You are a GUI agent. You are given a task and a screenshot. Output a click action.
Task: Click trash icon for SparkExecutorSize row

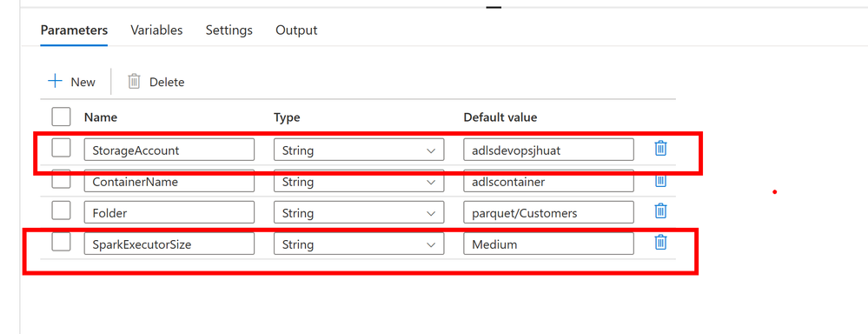tap(660, 243)
